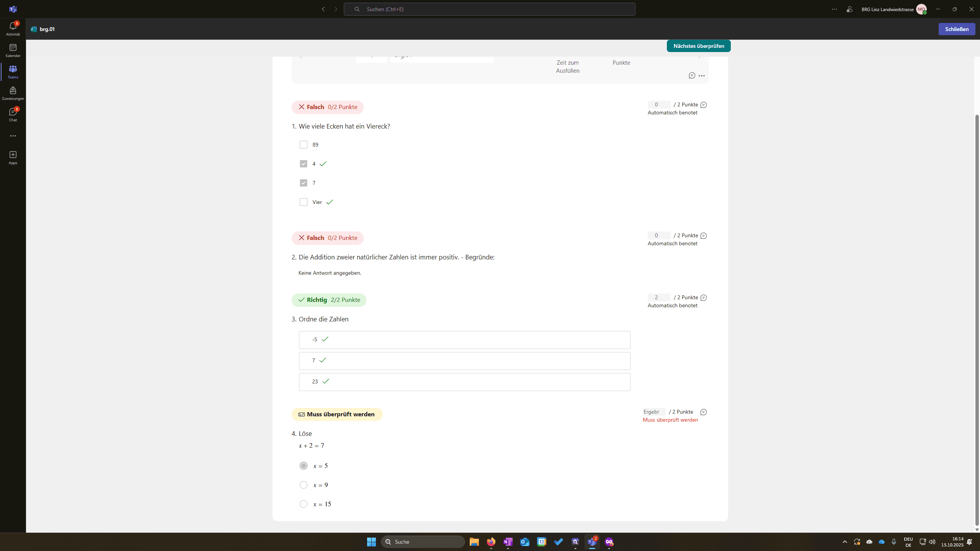Open more options ellipsis in student header card
Viewport: 980px width, 551px height.
[702, 76]
